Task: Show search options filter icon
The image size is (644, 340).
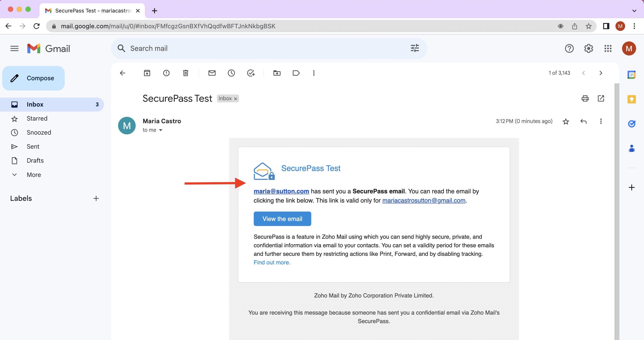Action: [x=414, y=48]
